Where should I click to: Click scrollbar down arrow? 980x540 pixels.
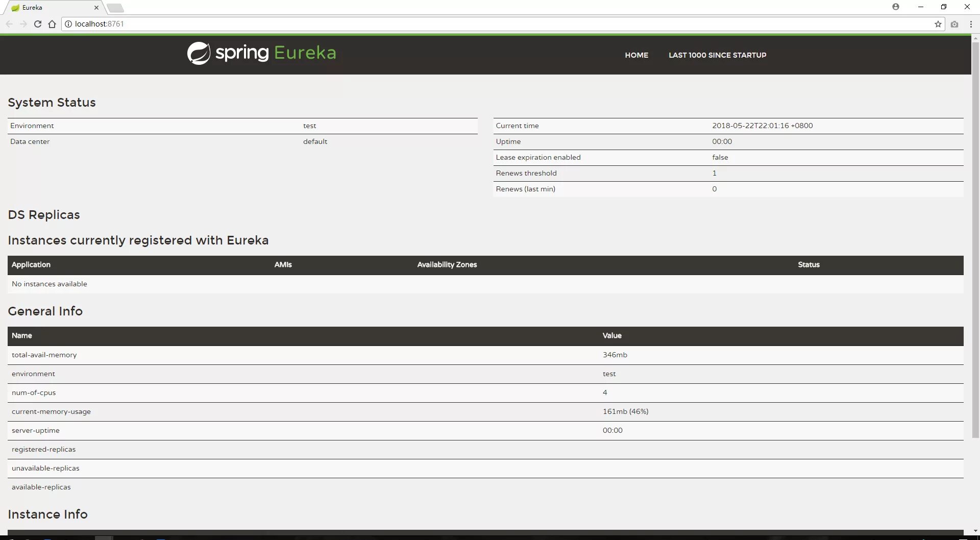click(975, 531)
